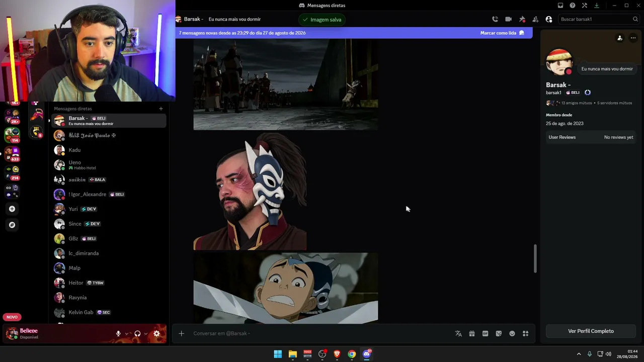Open the Barsak direct message
Image resolution: width=644 pixels, height=362 pixels.
coord(109,121)
